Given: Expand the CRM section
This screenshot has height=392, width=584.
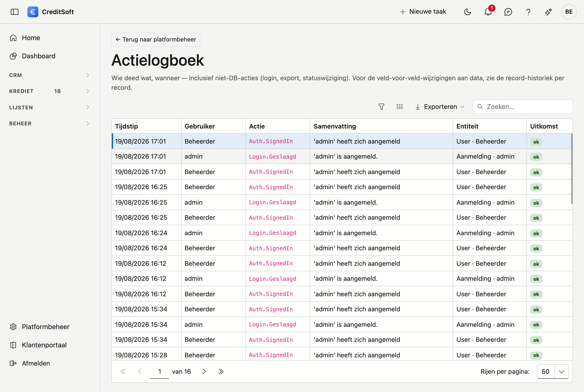Looking at the screenshot, I should pos(50,75).
